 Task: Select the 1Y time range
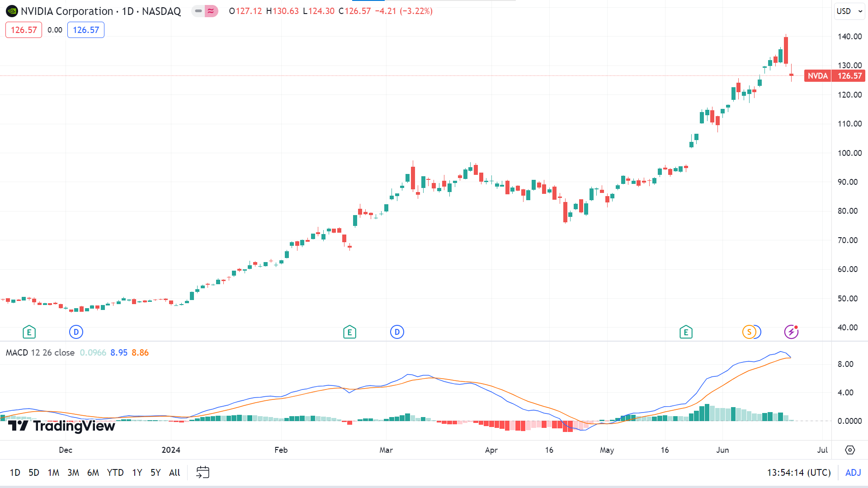[137, 472]
